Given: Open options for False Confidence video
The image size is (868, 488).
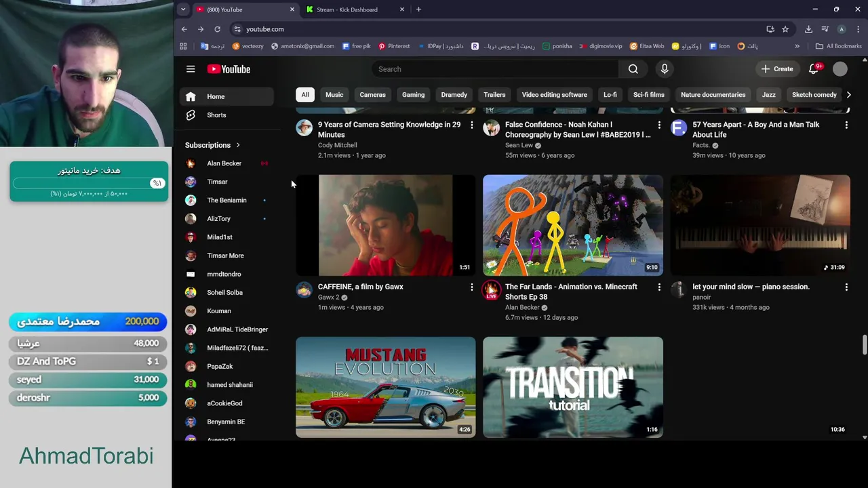Looking at the screenshot, I should pyautogui.click(x=659, y=125).
